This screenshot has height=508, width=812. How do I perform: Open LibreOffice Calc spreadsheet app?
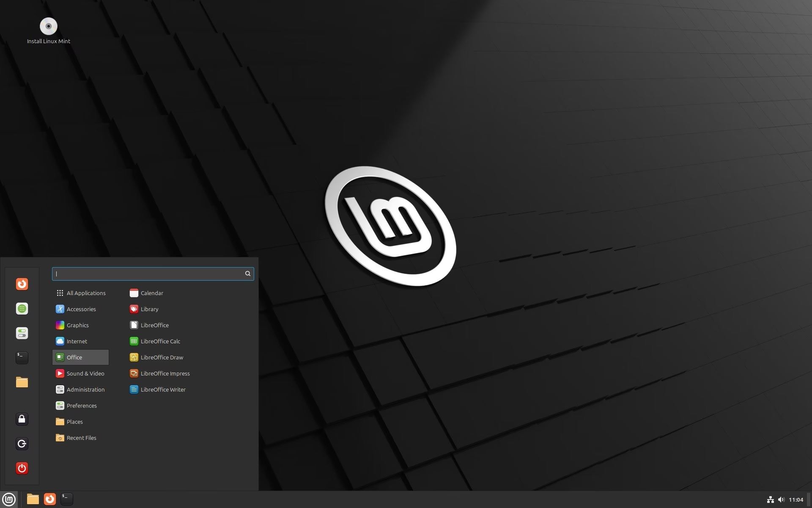coord(159,341)
